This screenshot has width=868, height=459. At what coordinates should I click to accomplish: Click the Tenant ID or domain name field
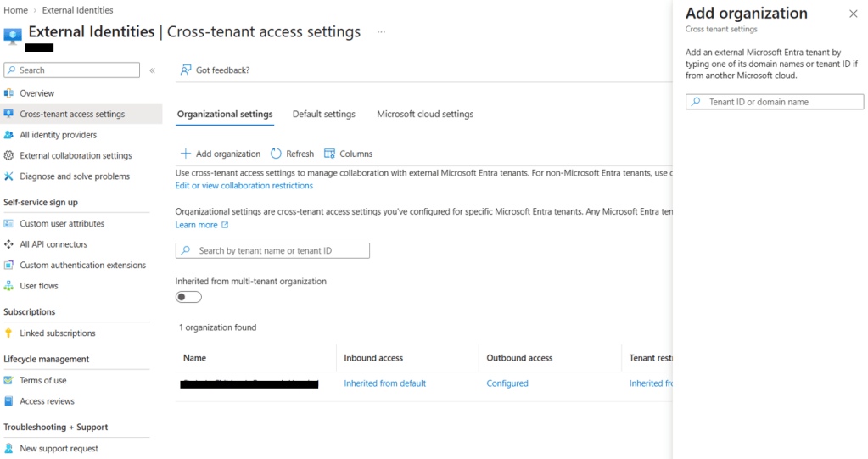[775, 102]
